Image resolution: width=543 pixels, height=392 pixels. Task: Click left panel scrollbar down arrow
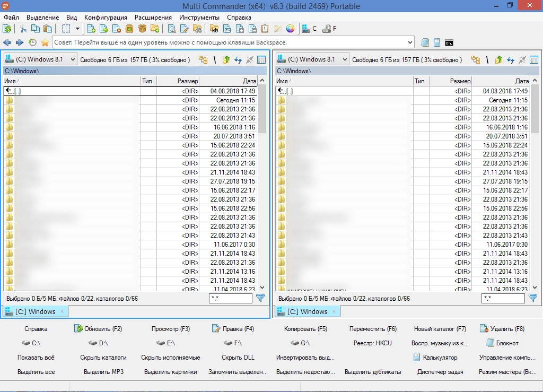tap(262, 288)
